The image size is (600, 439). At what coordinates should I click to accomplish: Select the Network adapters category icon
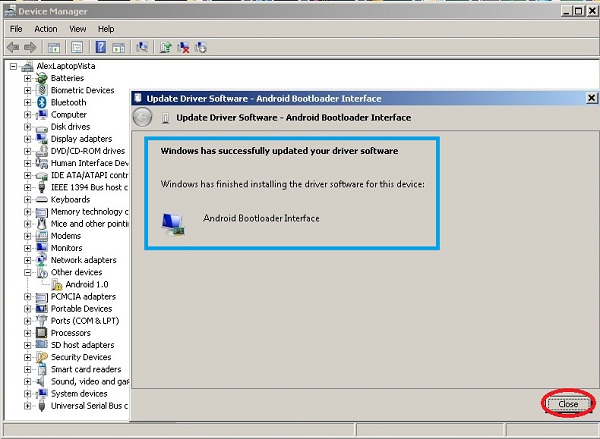(41, 260)
